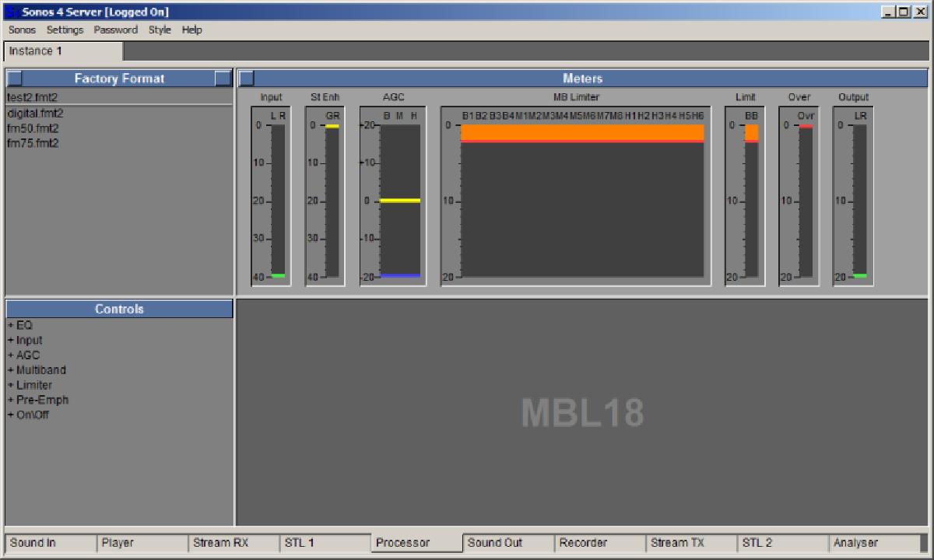
Task: Expand the Multiband controls group
Action: click(x=11, y=370)
